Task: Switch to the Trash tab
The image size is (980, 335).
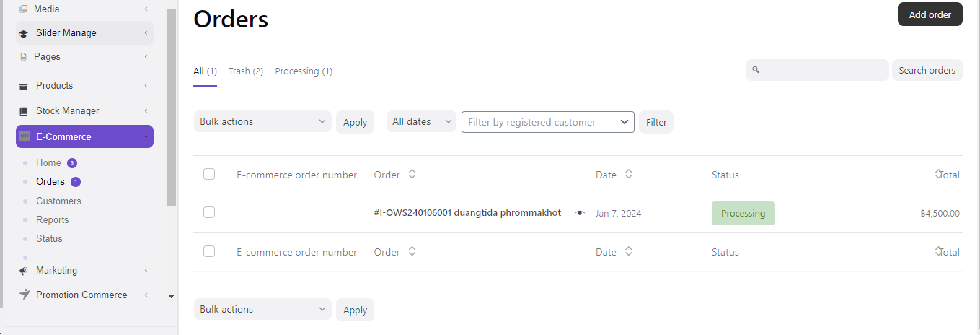Action: 245,71
